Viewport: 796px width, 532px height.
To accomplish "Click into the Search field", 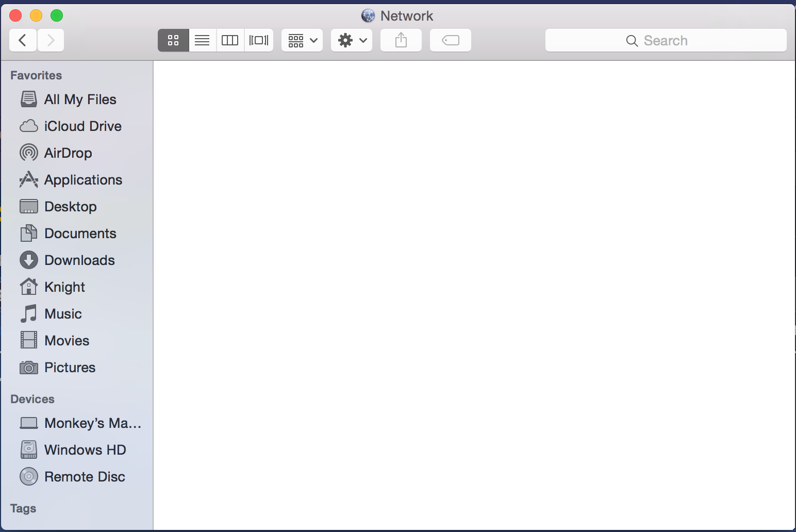I will (x=666, y=40).
